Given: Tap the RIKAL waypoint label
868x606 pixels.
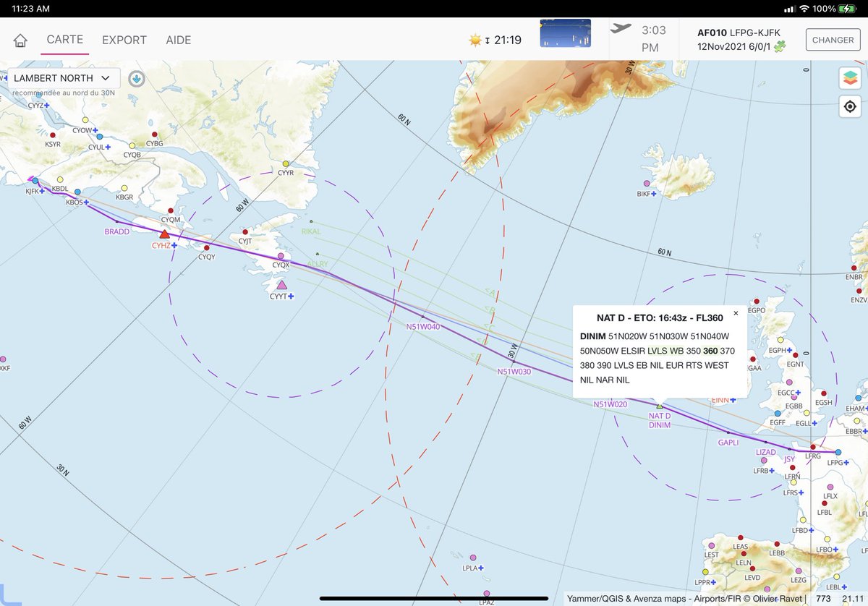Looking at the screenshot, I should click(x=310, y=232).
